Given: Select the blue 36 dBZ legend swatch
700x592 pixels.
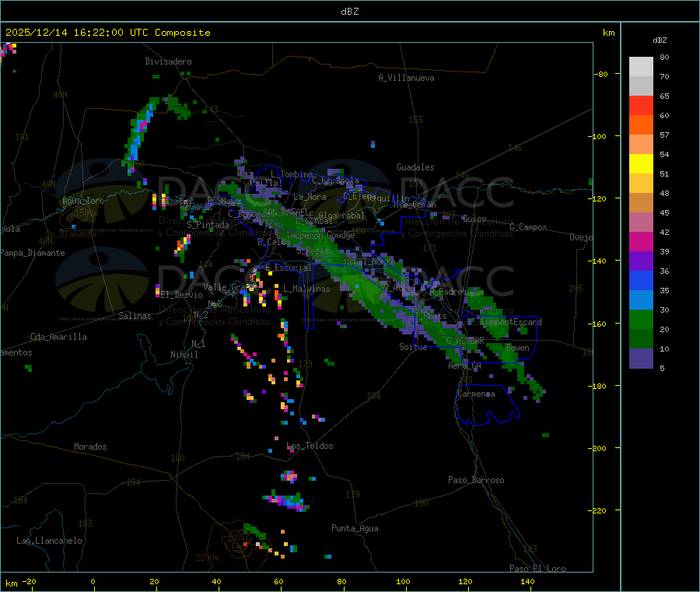Looking at the screenshot, I should [641, 280].
